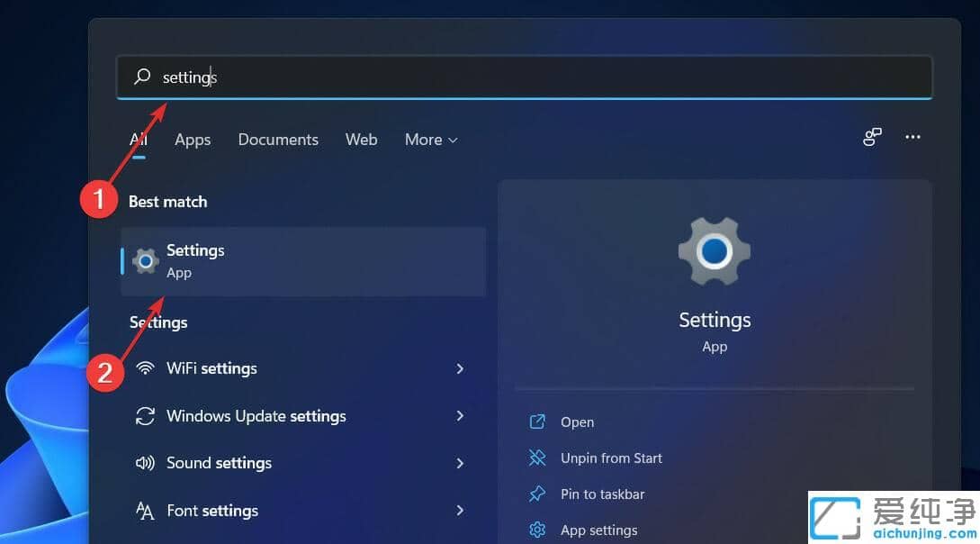
Task: Open the Settings app via the Open action
Action: [x=577, y=422]
